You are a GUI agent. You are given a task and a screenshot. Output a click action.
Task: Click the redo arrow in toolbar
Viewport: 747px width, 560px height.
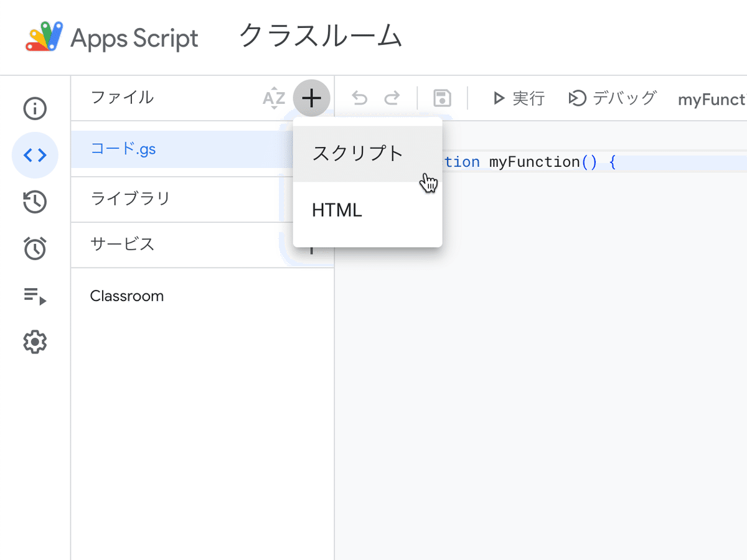tap(392, 98)
